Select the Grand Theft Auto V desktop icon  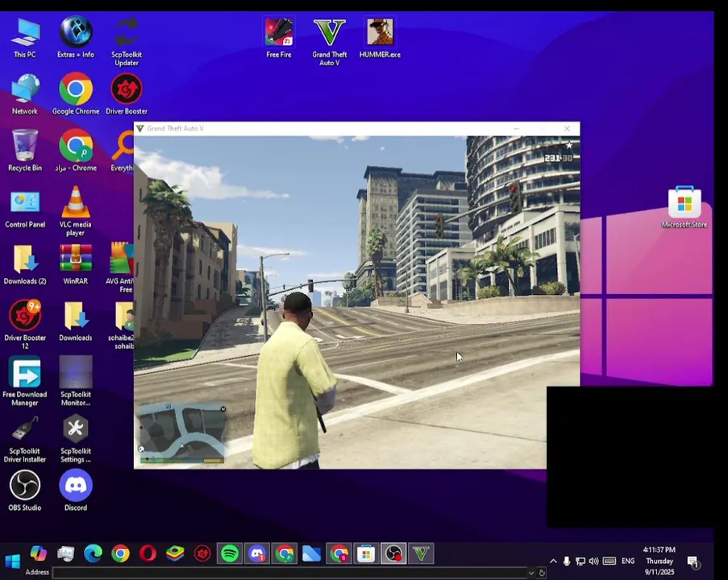pyautogui.click(x=329, y=42)
